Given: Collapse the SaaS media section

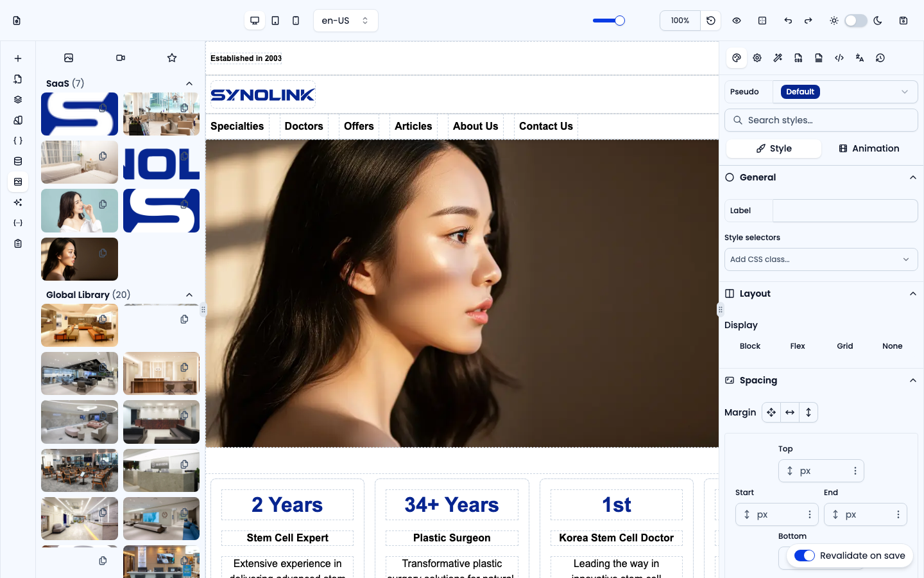Looking at the screenshot, I should pos(189,83).
